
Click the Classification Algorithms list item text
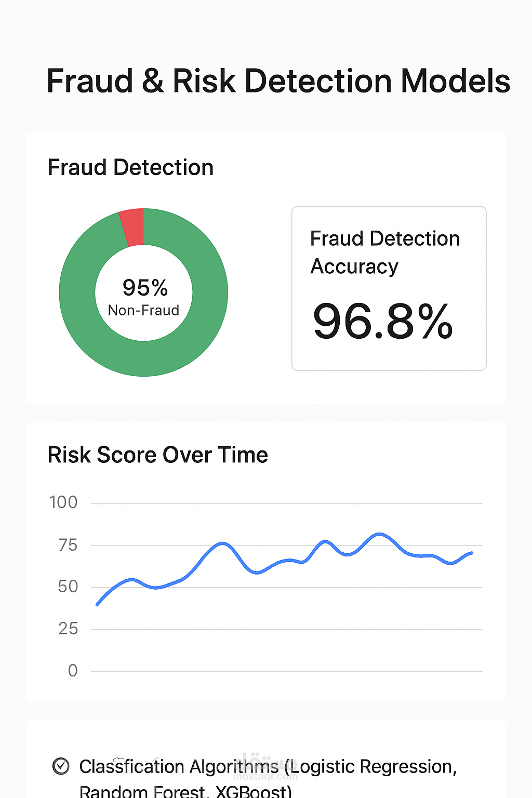pos(268,766)
